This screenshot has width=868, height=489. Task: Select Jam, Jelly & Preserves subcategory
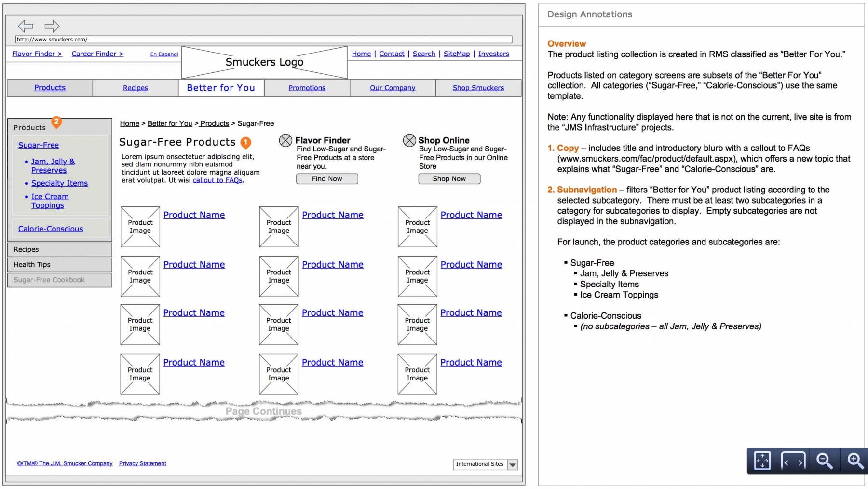pos(53,166)
